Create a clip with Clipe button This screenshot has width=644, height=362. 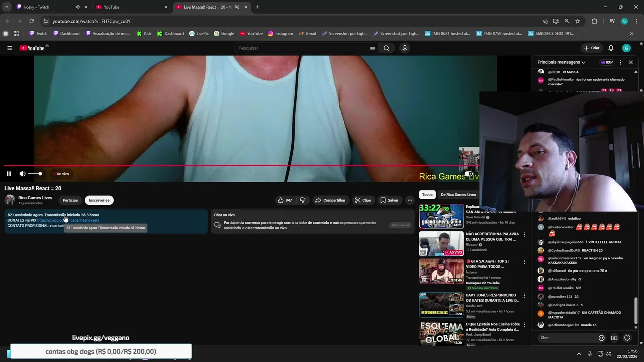(363, 200)
